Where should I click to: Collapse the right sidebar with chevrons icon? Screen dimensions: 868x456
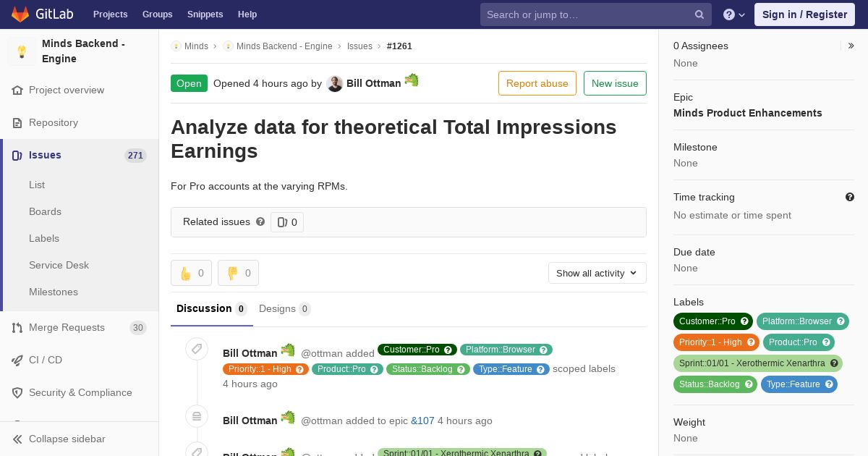tap(851, 46)
